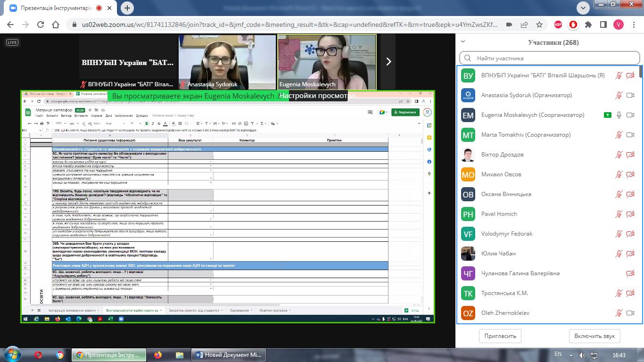Launch Opera from the taskbar
Screen dimensions: 644x362
tap(39, 354)
